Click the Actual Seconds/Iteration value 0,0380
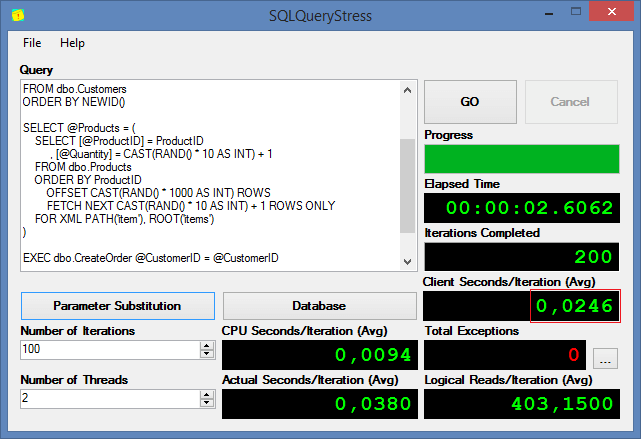Screen dimensions: 641x439 click(x=373, y=404)
